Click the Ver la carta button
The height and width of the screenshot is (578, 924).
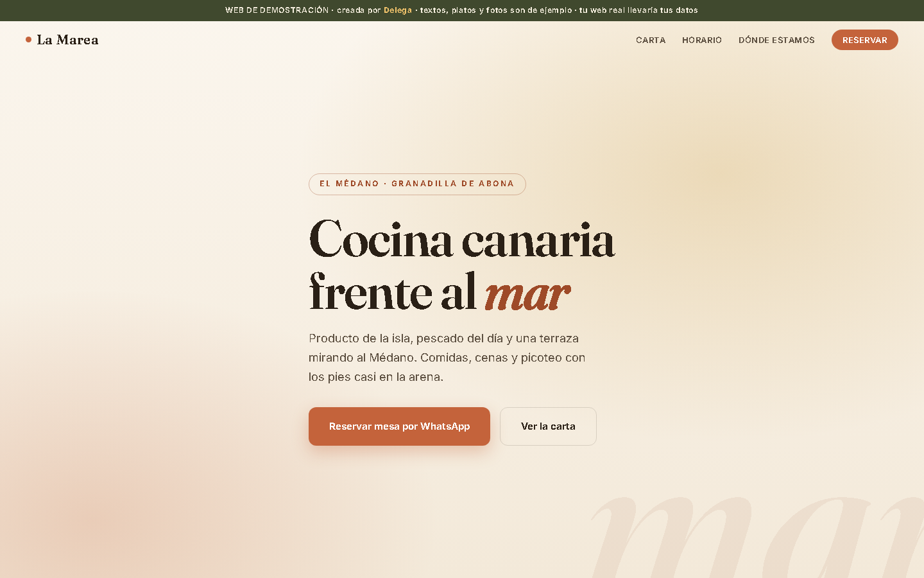click(x=548, y=426)
